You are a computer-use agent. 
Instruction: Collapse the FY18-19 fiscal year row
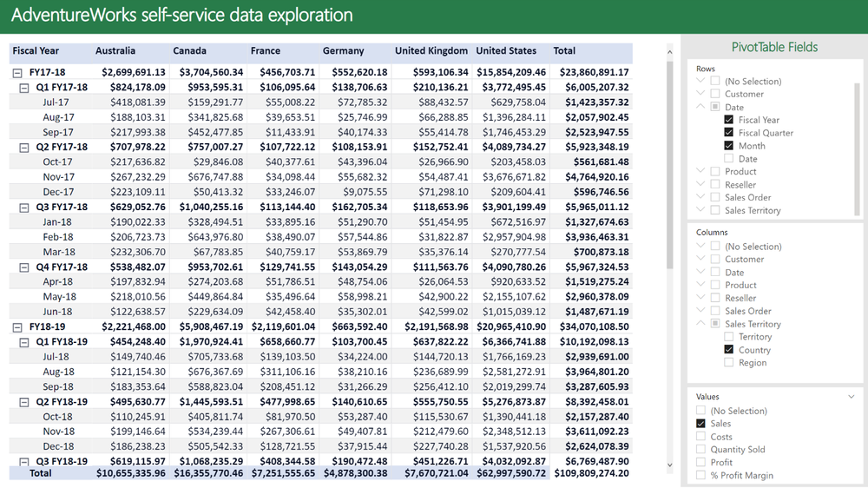[x=17, y=327]
